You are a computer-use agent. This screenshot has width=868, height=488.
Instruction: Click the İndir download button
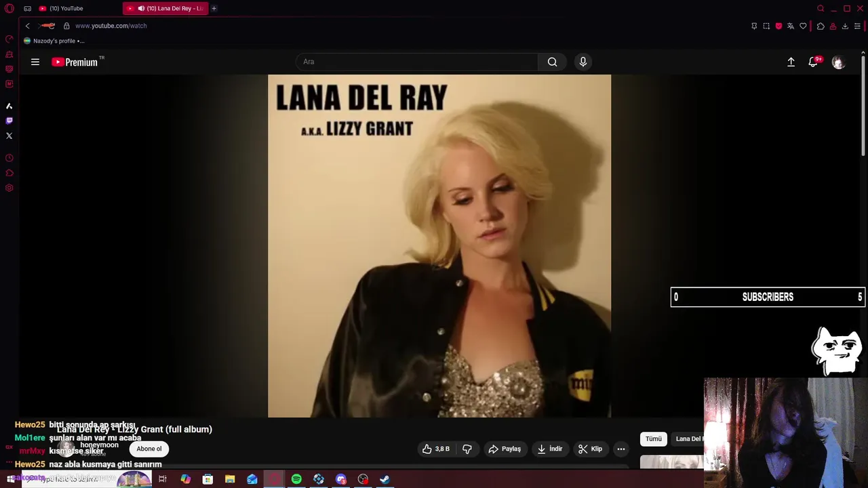click(x=550, y=449)
